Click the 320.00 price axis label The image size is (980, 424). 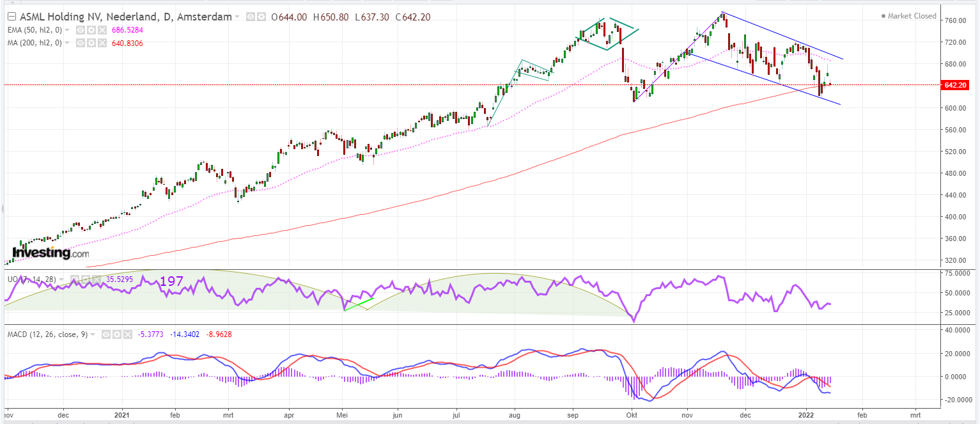956,260
